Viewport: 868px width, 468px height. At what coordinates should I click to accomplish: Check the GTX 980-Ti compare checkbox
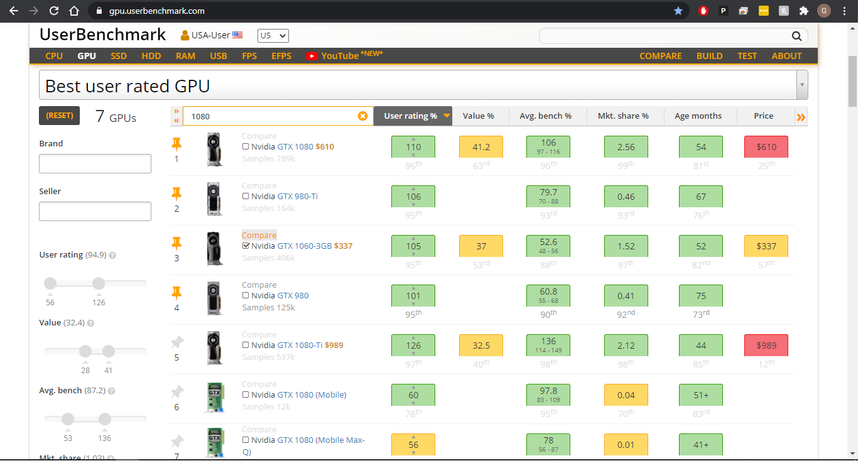click(x=246, y=197)
